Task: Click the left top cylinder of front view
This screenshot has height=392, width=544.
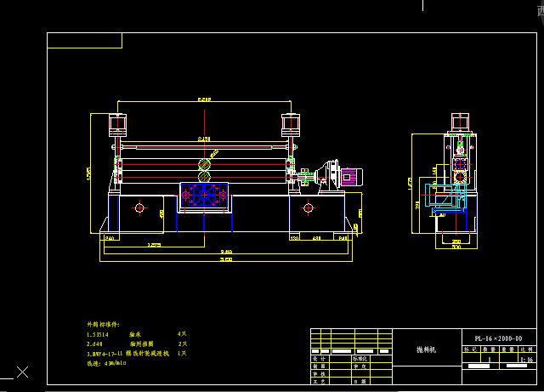Action: pos(117,125)
